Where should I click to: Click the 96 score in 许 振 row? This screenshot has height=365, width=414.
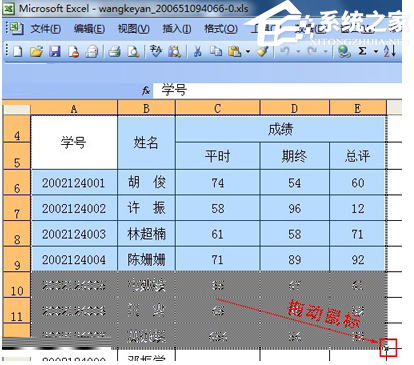point(294,208)
